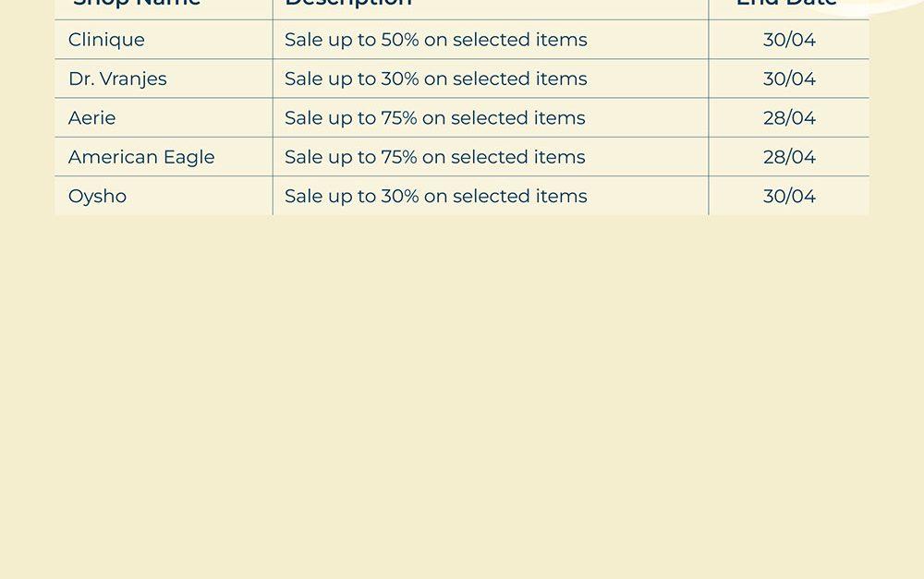Select Oysho's sale description text

[x=435, y=196]
